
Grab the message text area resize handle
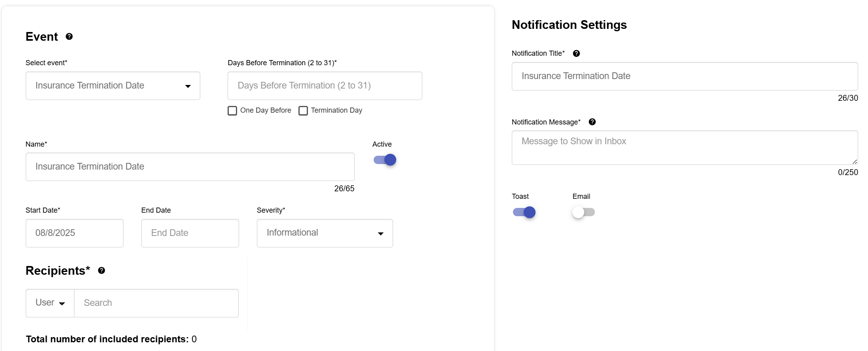click(855, 162)
